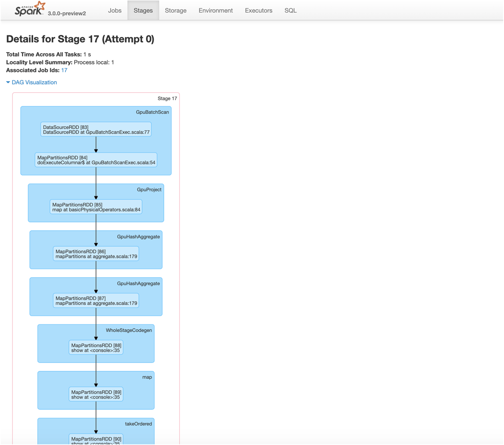The image size is (504, 445).
Task: Select the DataSourceRDD [83] node
Action: [96, 130]
